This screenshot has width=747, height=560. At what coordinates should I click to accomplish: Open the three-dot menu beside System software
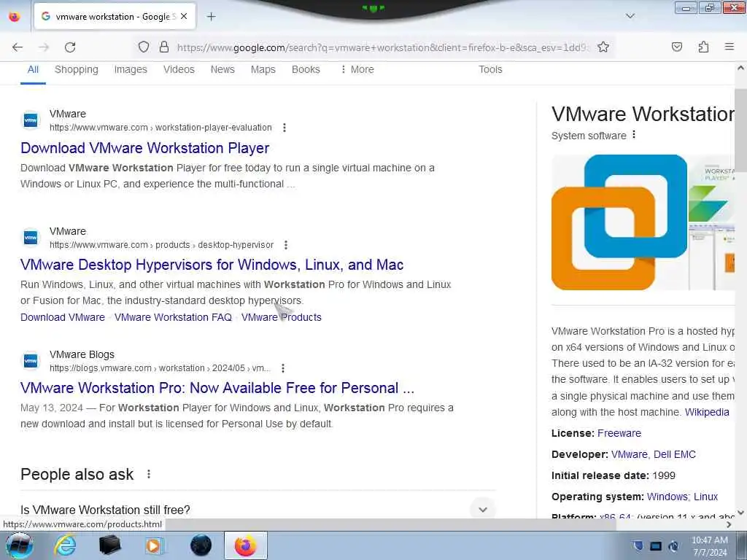click(x=634, y=135)
